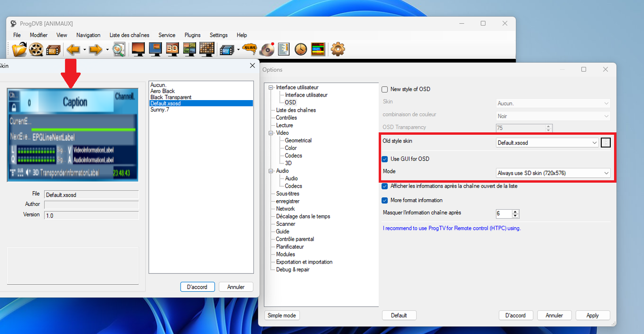The height and width of the screenshot is (334, 644).
Task: Click the magnifier search toolbar icon
Action: pos(119,49)
